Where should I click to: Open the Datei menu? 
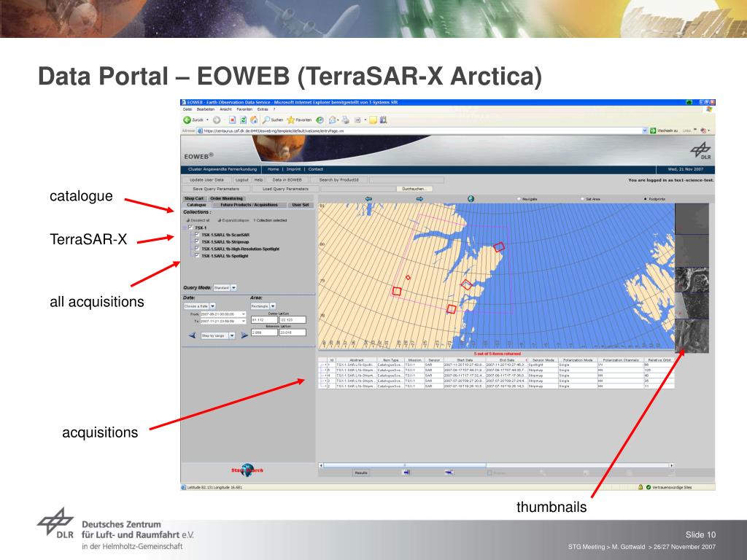[x=187, y=109]
